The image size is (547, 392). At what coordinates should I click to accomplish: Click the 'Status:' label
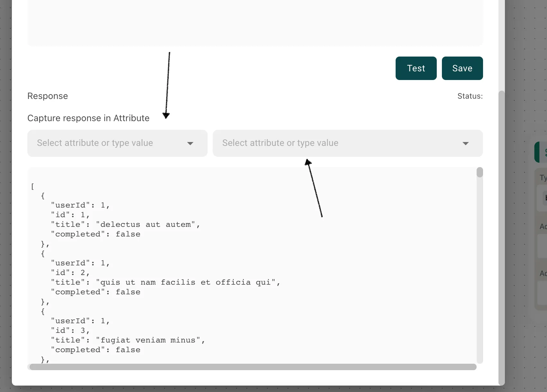(x=470, y=96)
